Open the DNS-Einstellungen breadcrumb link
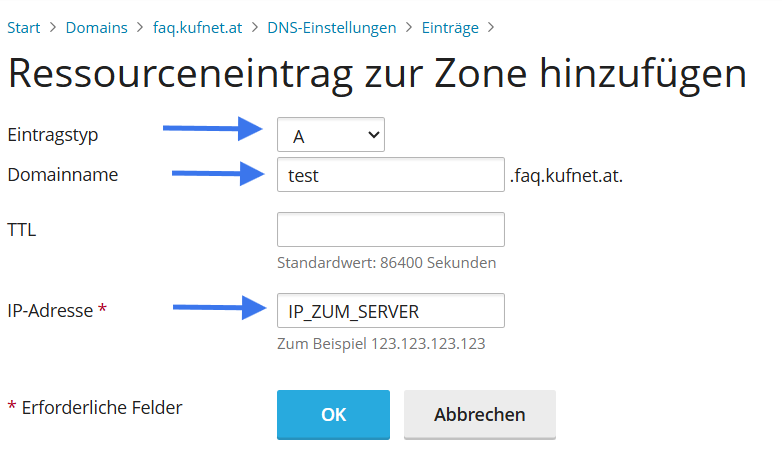 pyautogui.click(x=331, y=27)
